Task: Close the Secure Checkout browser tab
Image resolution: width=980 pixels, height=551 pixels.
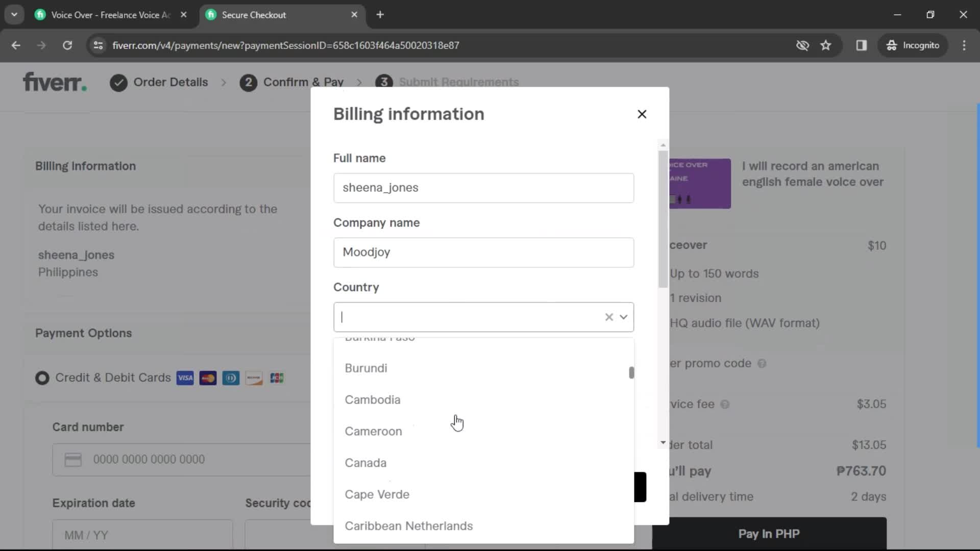Action: (354, 15)
